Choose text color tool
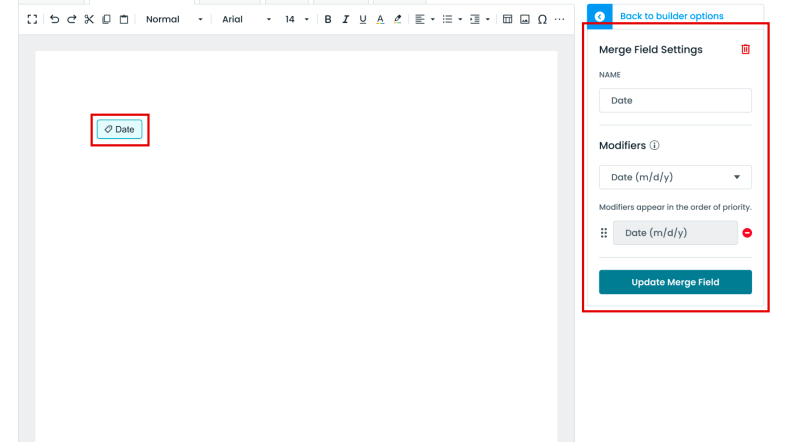Screen dimensions: 799x442 380,19
